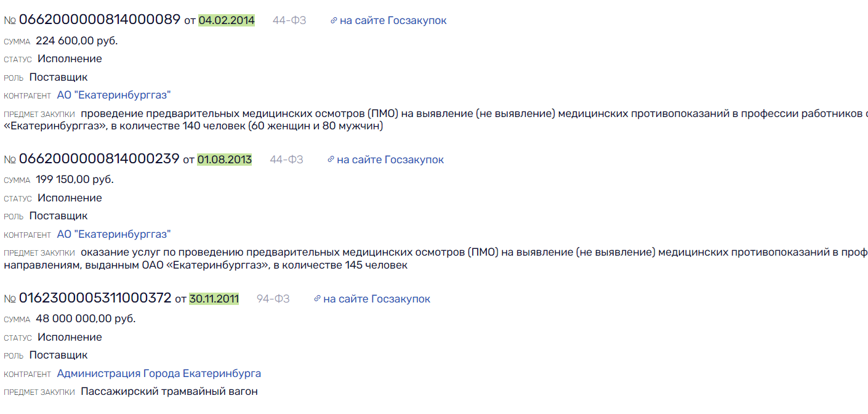Click link icon beside contract 0162300005311000372
Viewport: 868px width, 414px height.
(317, 299)
